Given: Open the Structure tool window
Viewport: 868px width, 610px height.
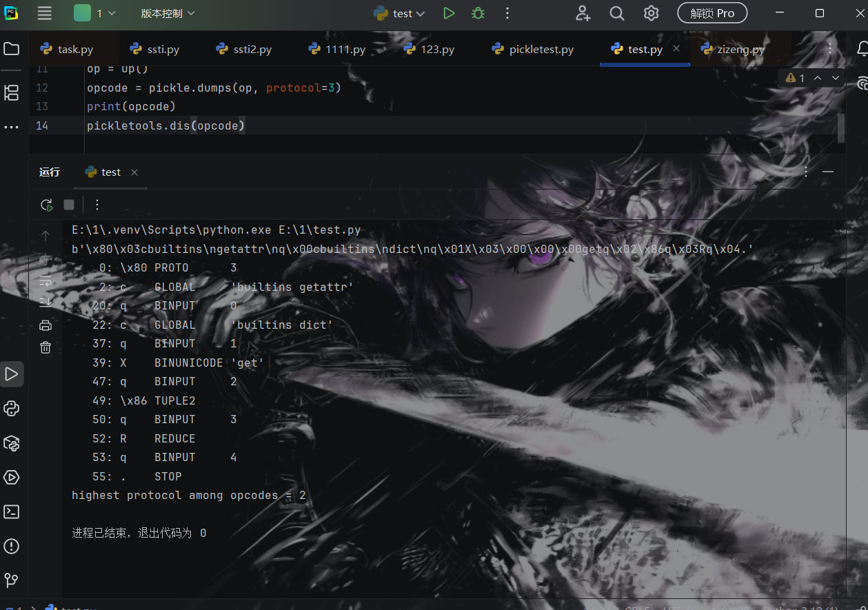Looking at the screenshot, I should point(11,92).
